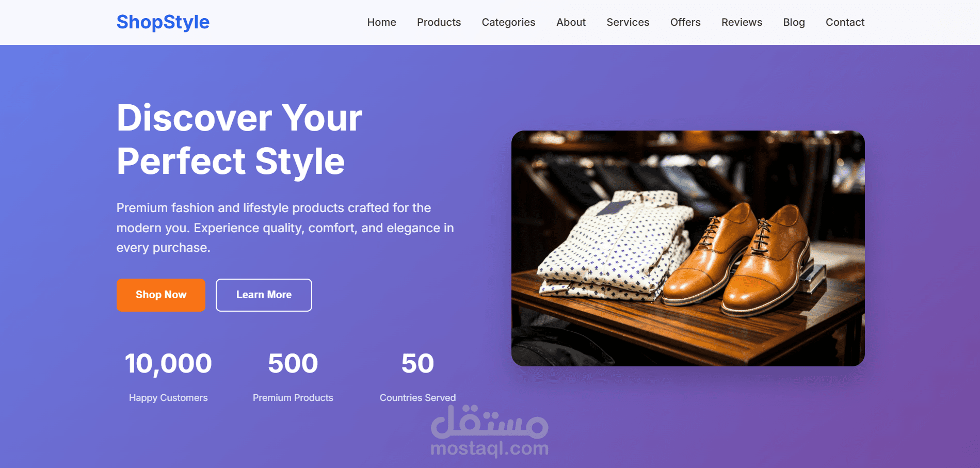This screenshot has width=980, height=468.
Task: Open Categories in the navigation
Action: [x=509, y=22]
